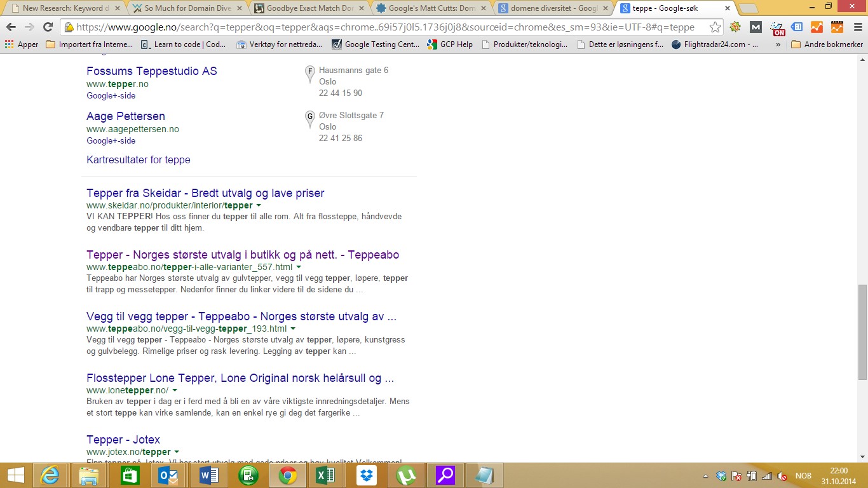The width and height of the screenshot is (868, 488).
Task: Open 'Flosstepper Lone Tepper' result
Action: [x=240, y=378]
